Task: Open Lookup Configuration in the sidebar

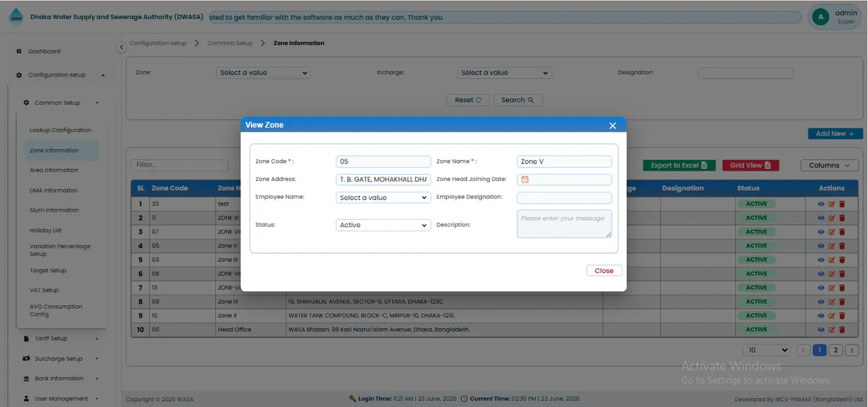Action: coord(60,130)
